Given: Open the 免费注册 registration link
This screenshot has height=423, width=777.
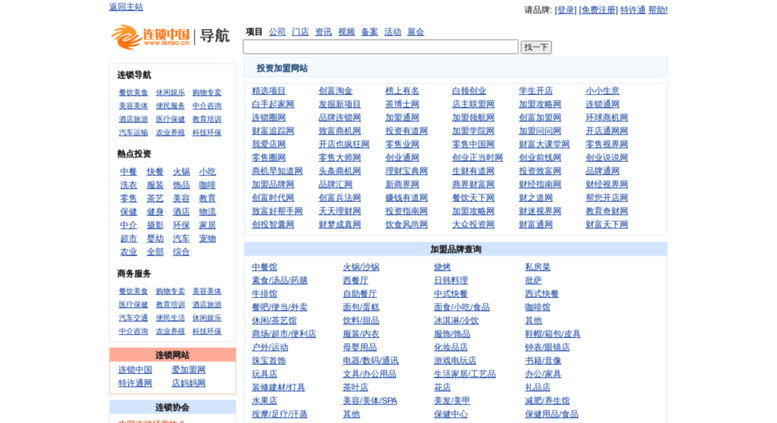Looking at the screenshot, I should click(x=598, y=10).
